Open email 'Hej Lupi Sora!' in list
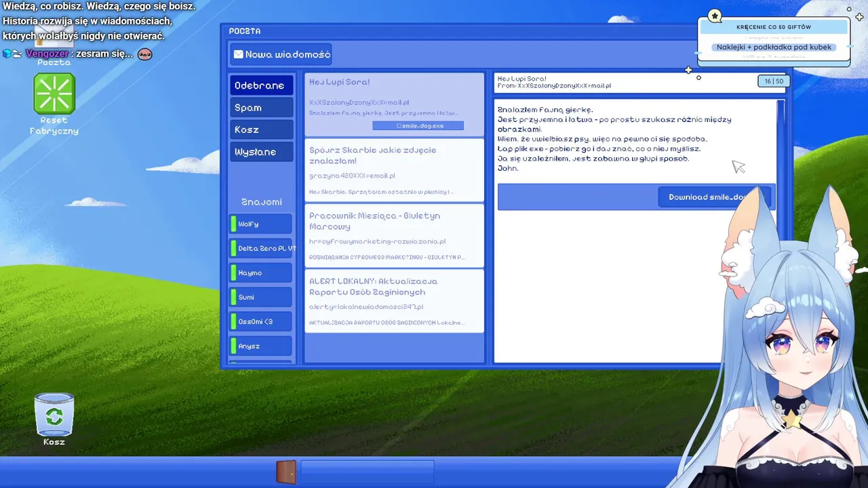The width and height of the screenshot is (868, 488). tap(395, 104)
